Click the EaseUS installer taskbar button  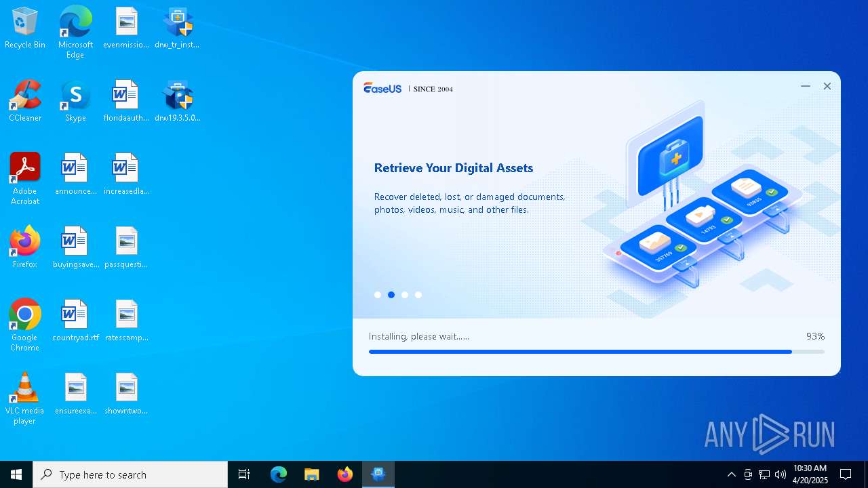[378, 474]
